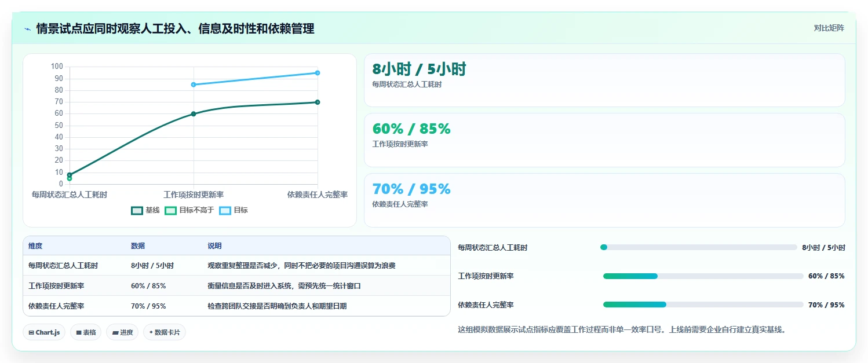
Task: Click the 说明 column header
Action: click(x=214, y=246)
